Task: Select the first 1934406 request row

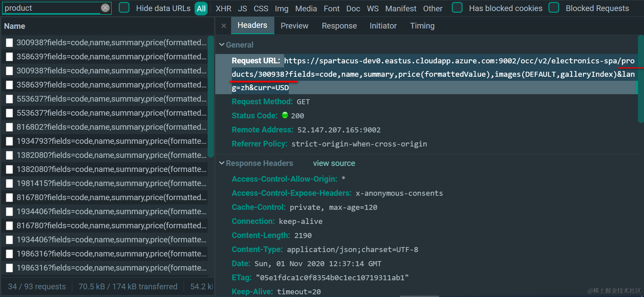Action: pos(105,212)
